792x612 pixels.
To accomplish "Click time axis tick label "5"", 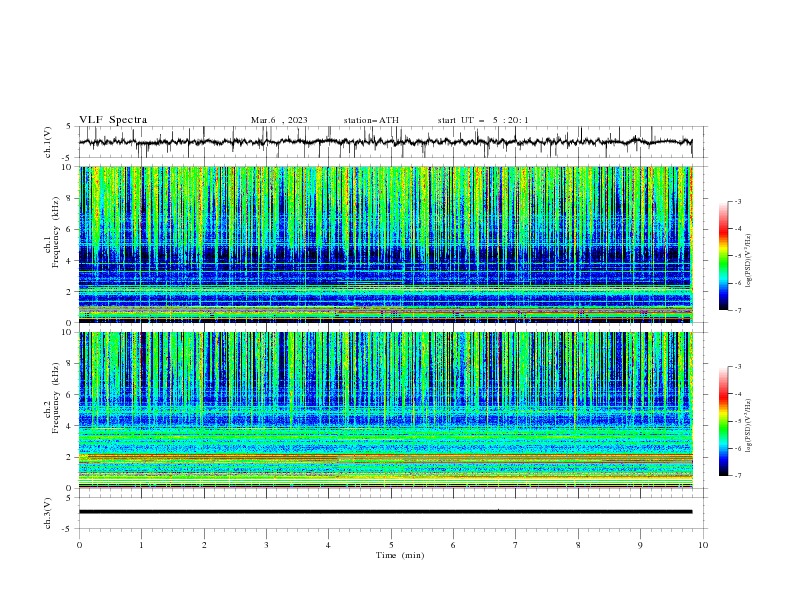I will coord(391,545).
